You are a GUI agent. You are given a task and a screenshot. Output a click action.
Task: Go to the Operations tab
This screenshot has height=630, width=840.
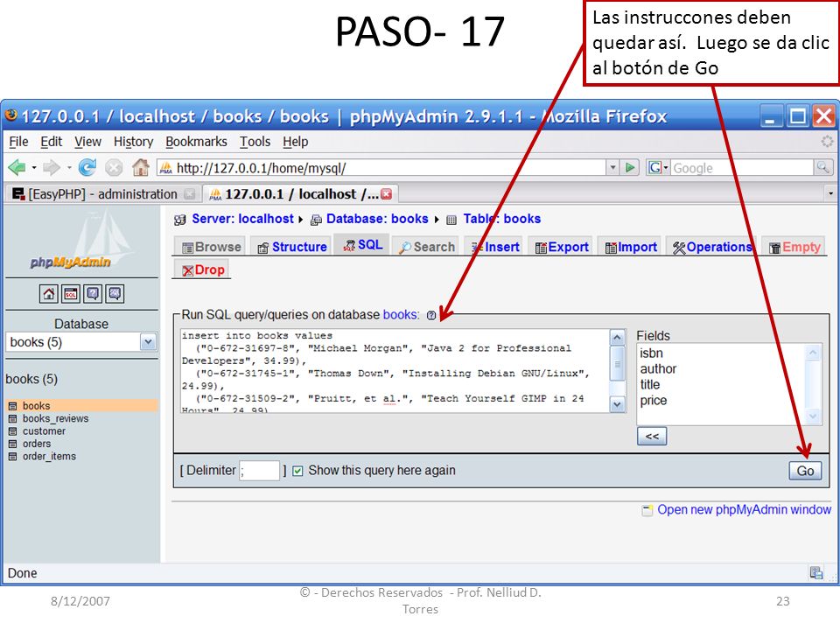click(712, 247)
